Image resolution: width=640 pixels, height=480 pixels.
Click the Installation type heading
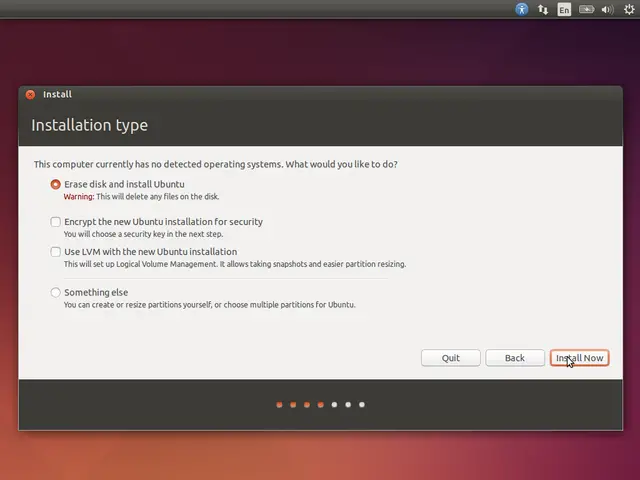pyautogui.click(x=89, y=125)
